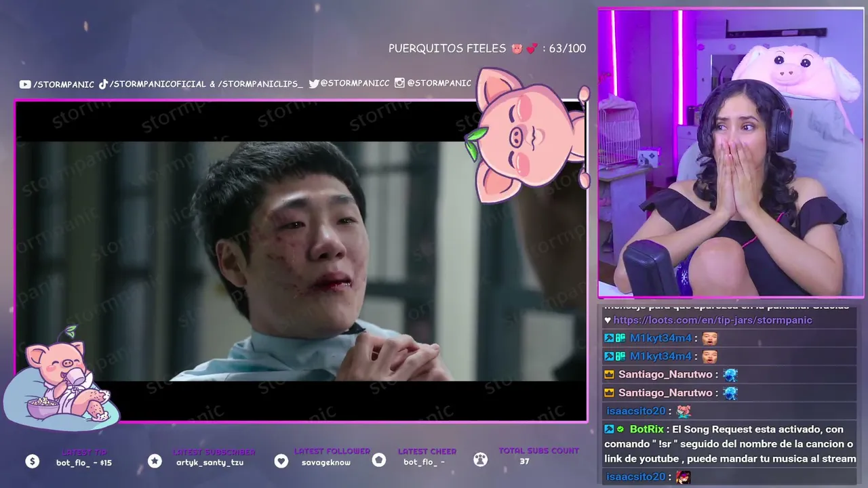Click the paw icon beside Total Subs Count
This screenshot has height=488, width=868.
coord(480,460)
